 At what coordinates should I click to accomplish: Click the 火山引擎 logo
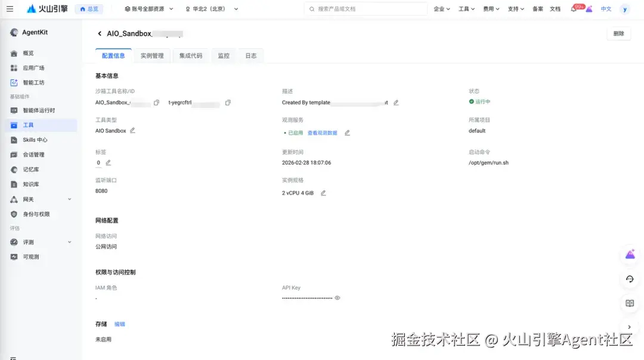pyautogui.click(x=47, y=8)
